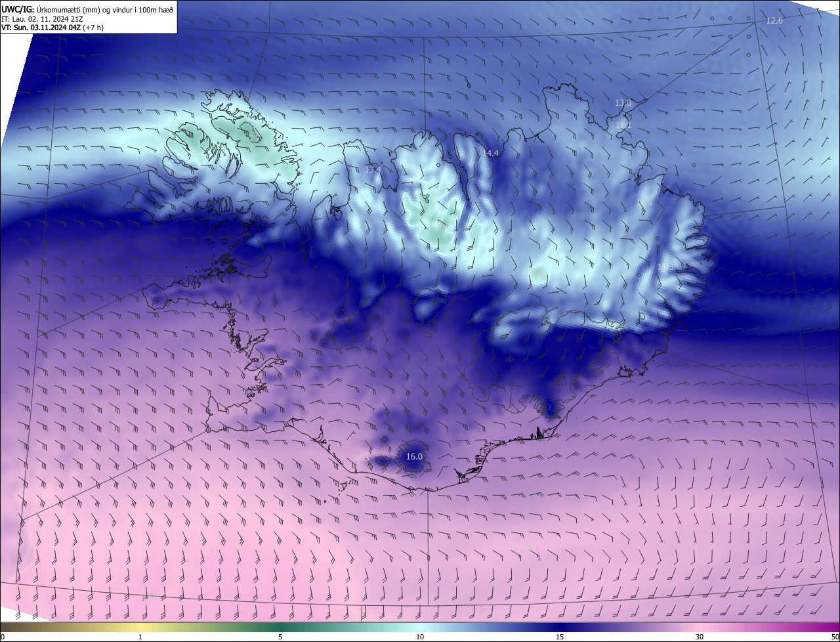
Task: Click the valid time 'VT: Sun. 03.11.2024 04Z (+7 h)'
Action: tap(52, 28)
